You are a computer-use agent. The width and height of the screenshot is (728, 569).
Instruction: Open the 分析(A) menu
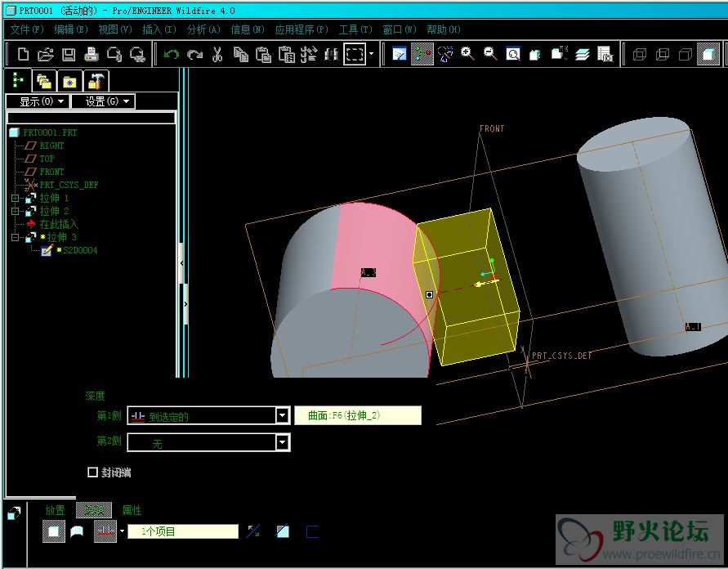(203, 29)
